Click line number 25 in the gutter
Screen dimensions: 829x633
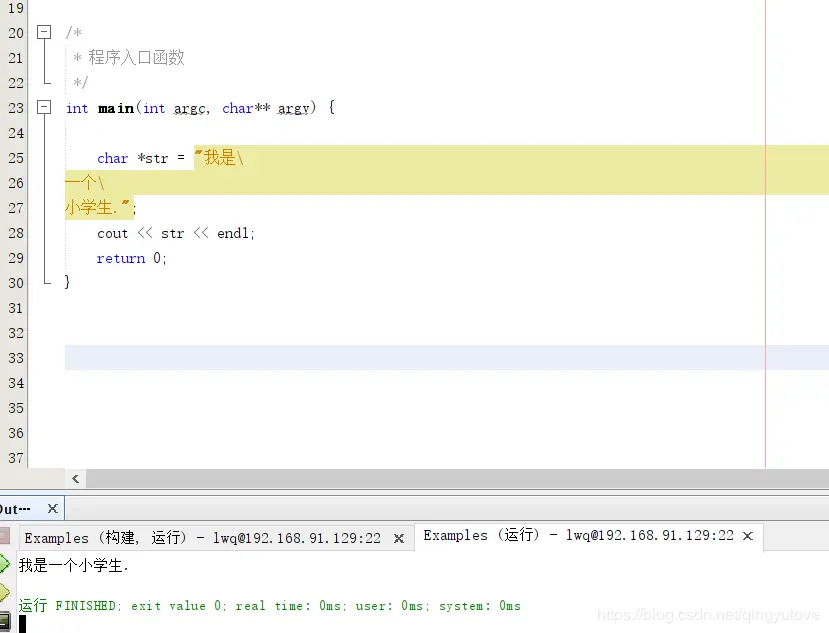pyautogui.click(x=16, y=158)
